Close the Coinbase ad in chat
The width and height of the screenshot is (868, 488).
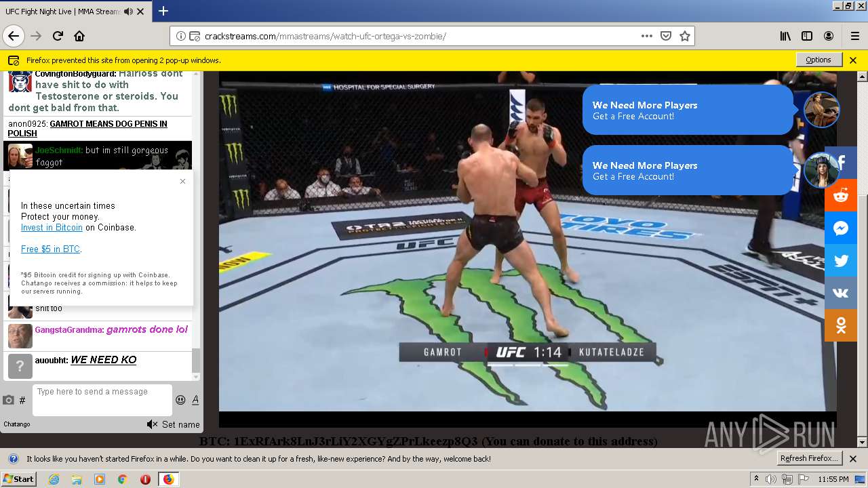point(182,181)
